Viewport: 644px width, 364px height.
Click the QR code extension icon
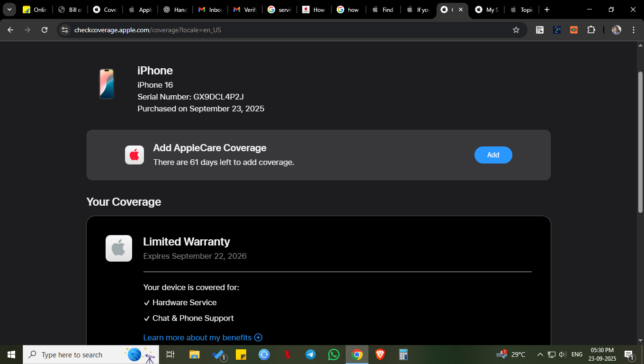(x=540, y=30)
